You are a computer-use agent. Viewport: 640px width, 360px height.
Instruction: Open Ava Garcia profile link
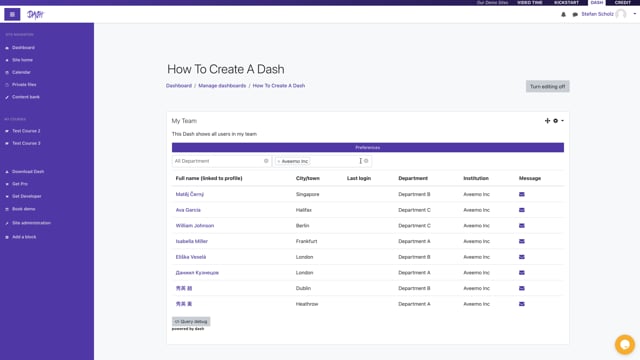tap(188, 210)
